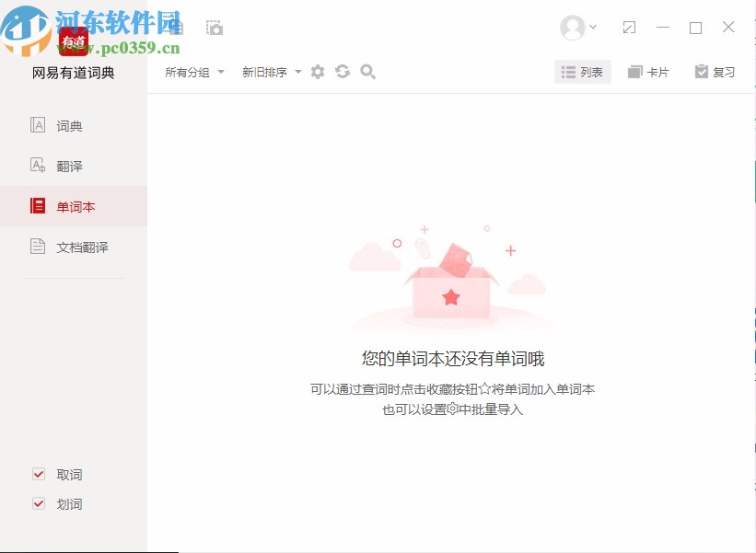Uncheck the 划词 highlight translation option
The height and width of the screenshot is (553, 756).
click(x=38, y=503)
